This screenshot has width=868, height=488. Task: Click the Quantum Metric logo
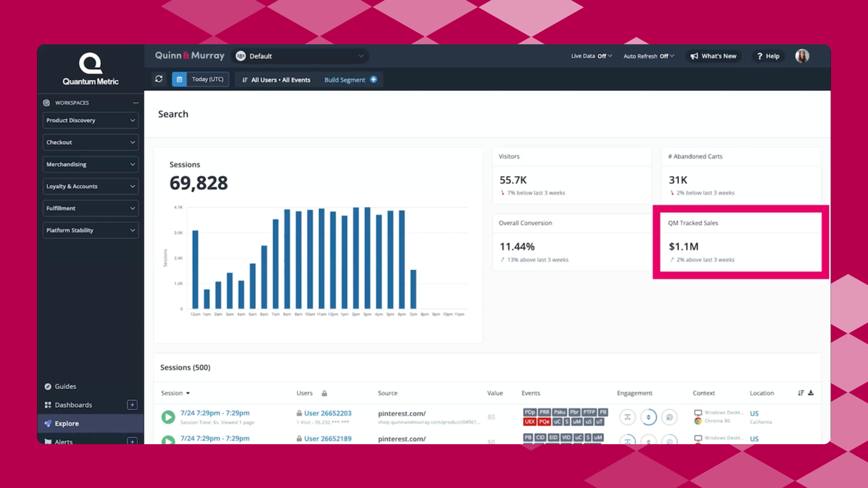coord(90,69)
